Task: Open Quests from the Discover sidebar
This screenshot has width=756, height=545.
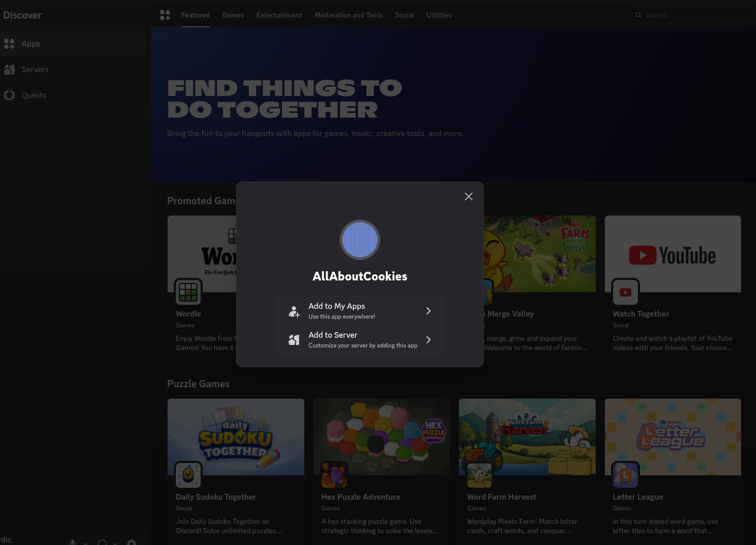Action: tap(34, 95)
